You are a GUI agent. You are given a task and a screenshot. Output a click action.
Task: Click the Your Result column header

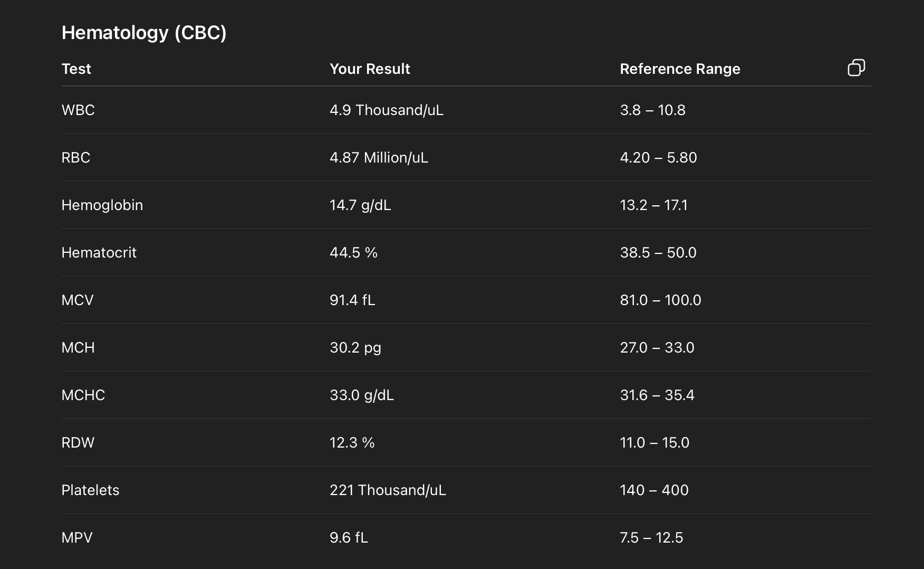370,69
